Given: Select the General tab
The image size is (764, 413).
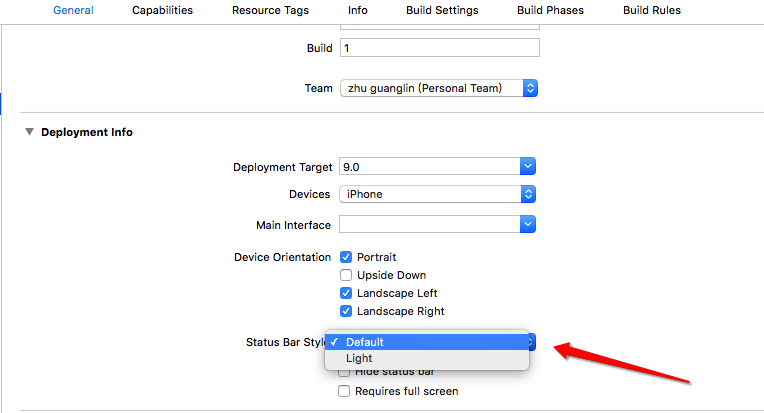Looking at the screenshot, I should pos(73,11).
